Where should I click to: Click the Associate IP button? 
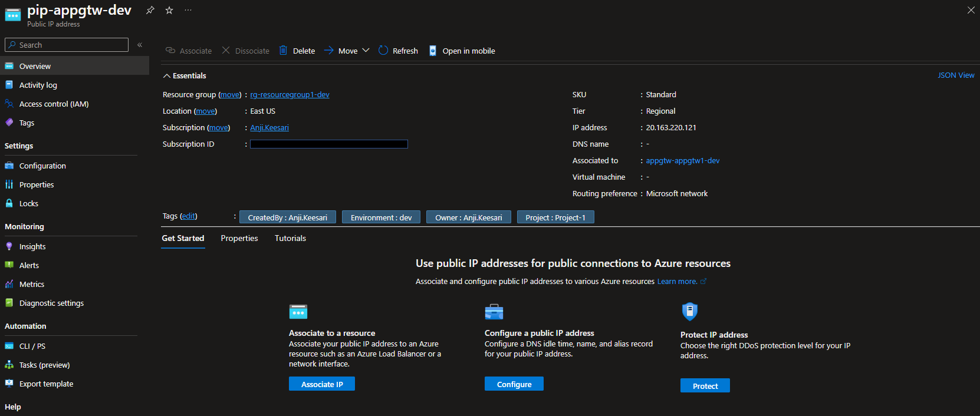pos(322,384)
